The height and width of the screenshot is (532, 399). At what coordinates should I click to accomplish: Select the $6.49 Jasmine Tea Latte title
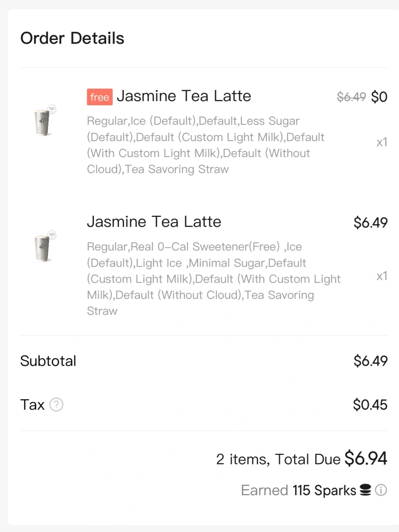click(154, 222)
